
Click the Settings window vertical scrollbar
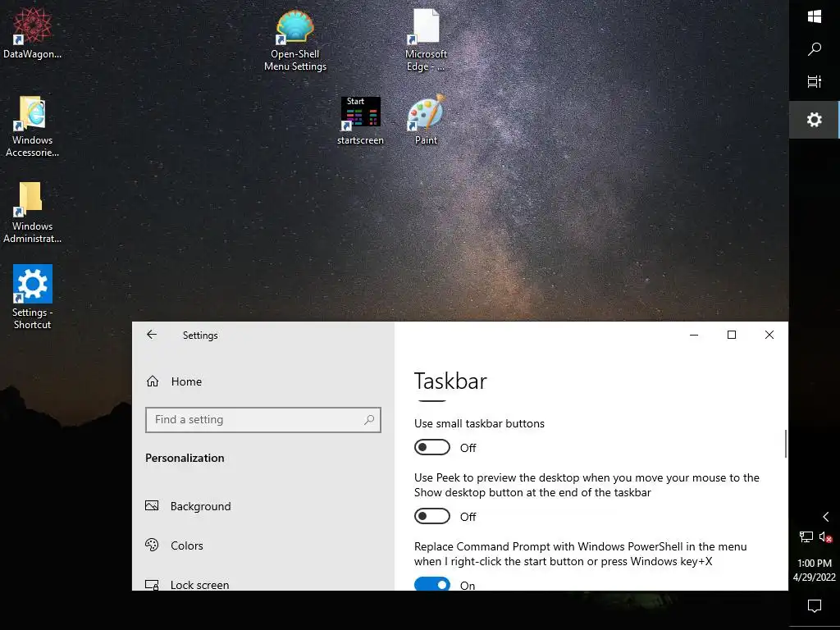point(785,444)
